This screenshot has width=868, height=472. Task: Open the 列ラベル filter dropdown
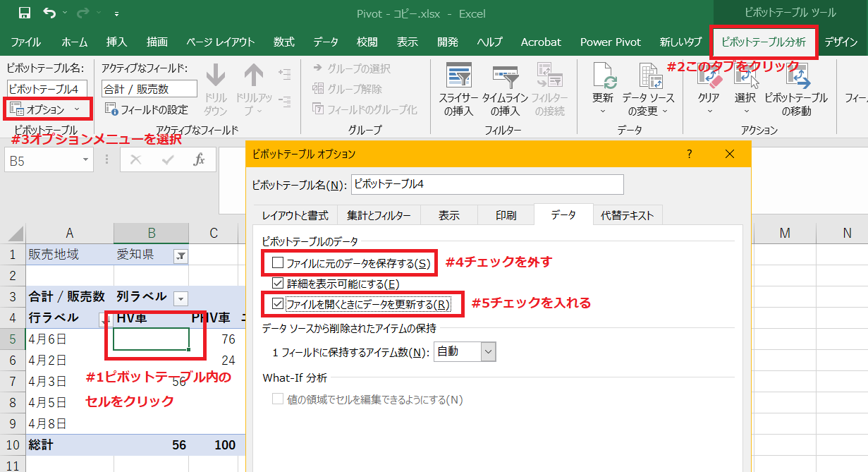click(x=181, y=298)
